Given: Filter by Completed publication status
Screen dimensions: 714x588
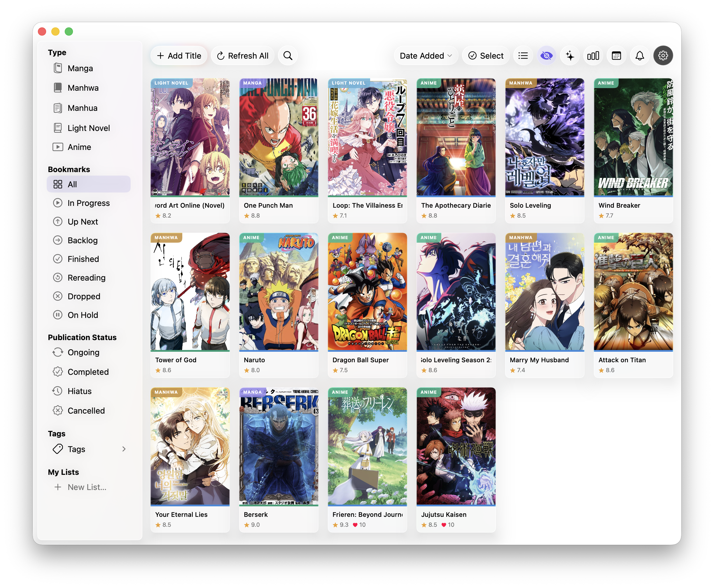Looking at the screenshot, I should [x=88, y=372].
